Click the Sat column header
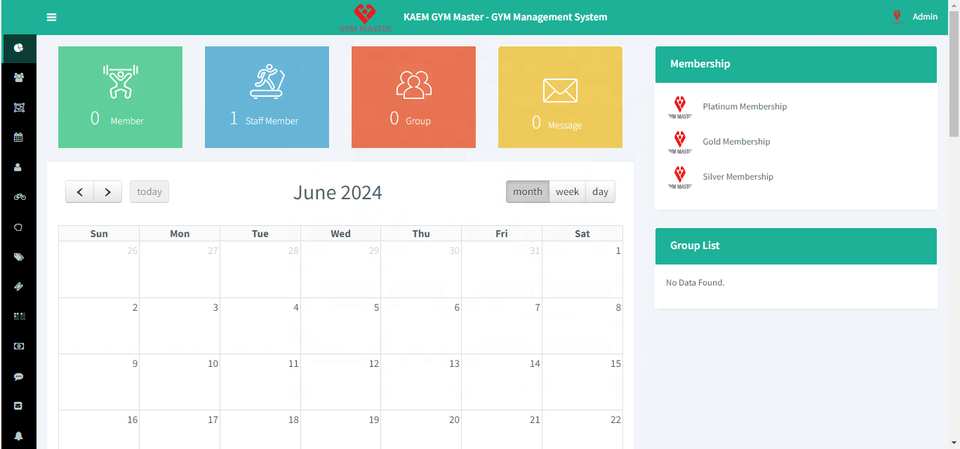 [x=582, y=233]
